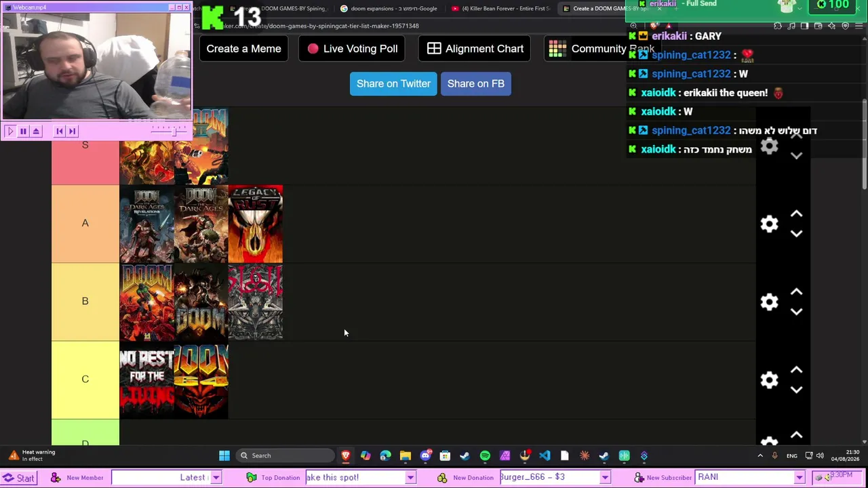
Task: Move tier C row down
Action: tap(796, 390)
